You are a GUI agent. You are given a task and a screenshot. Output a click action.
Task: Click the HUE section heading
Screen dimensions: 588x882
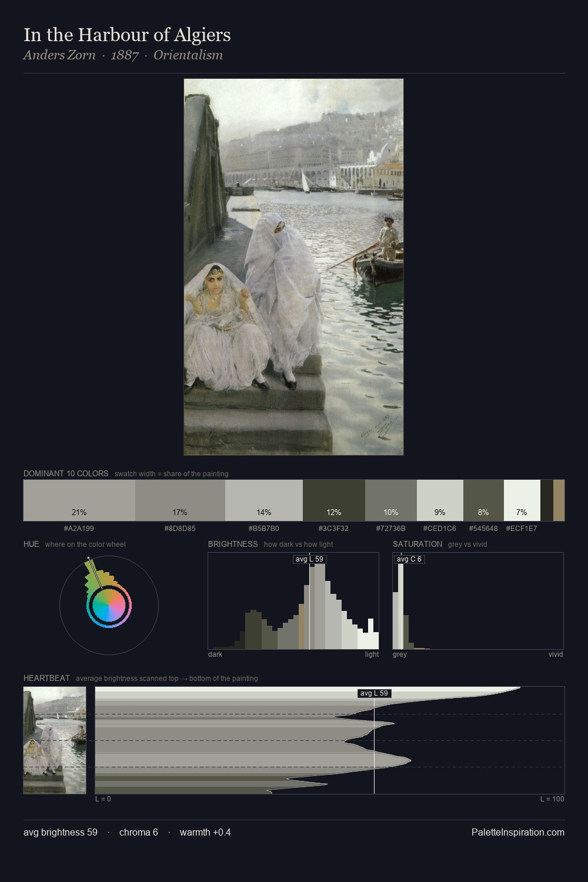coord(31,544)
